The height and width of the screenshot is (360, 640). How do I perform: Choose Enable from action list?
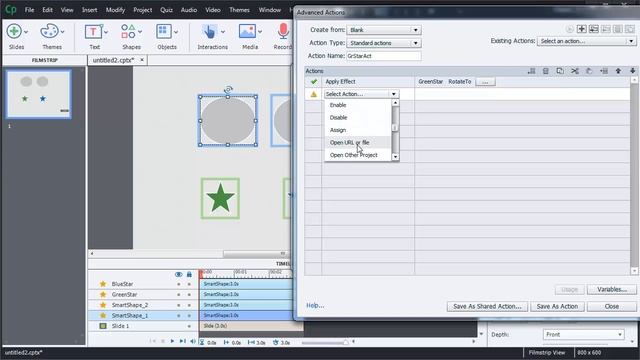pos(358,105)
